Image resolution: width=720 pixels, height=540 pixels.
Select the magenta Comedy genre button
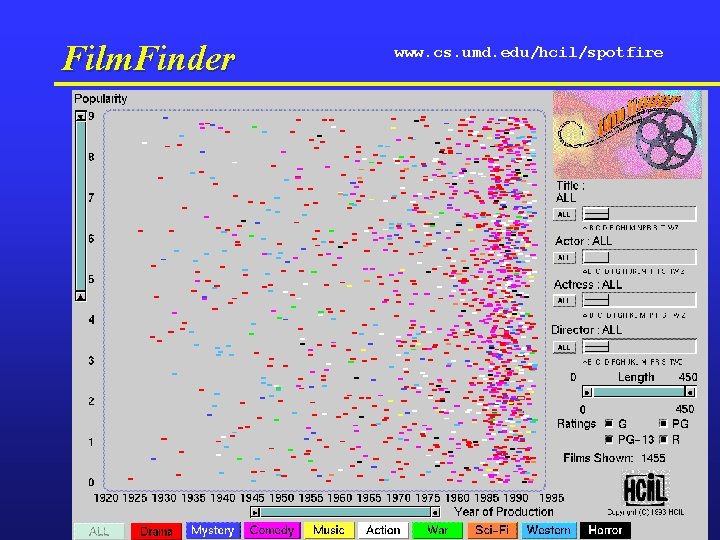(x=272, y=530)
